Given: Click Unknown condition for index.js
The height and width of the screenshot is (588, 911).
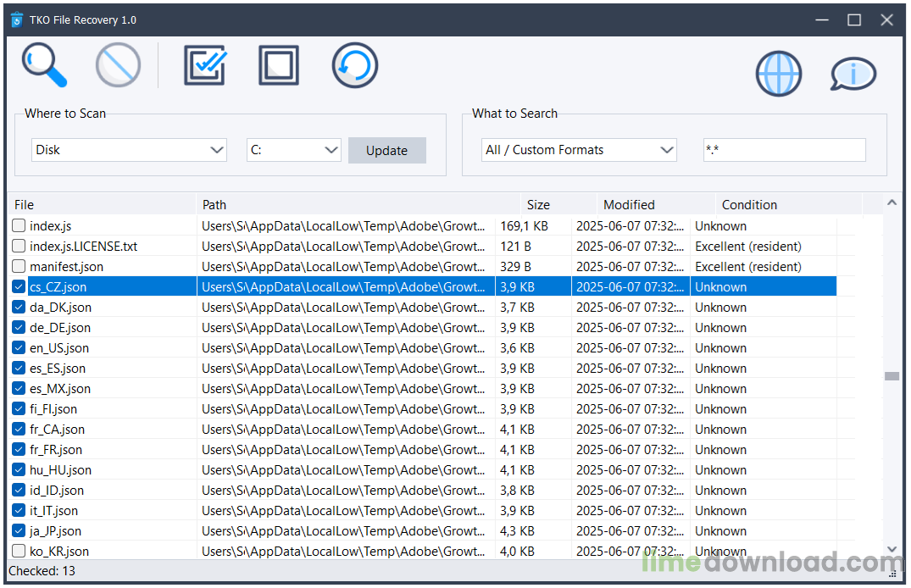Looking at the screenshot, I should (x=721, y=226).
